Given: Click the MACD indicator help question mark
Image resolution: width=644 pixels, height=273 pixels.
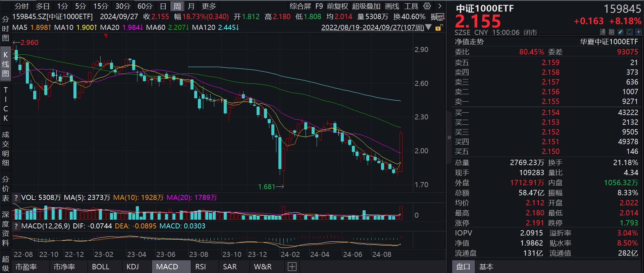Looking at the screenshot, I should [16, 226].
